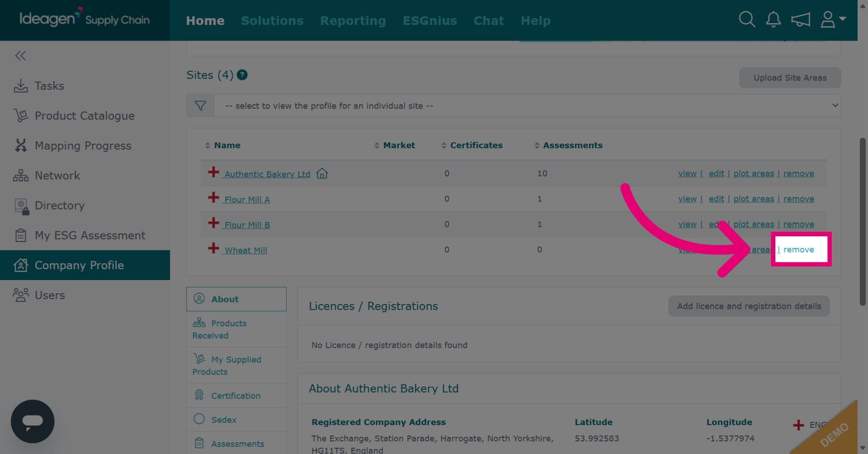Open Mapping Progress in sidebar
The height and width of the screenshot is (454, 868).
click(x=83, y=145)
